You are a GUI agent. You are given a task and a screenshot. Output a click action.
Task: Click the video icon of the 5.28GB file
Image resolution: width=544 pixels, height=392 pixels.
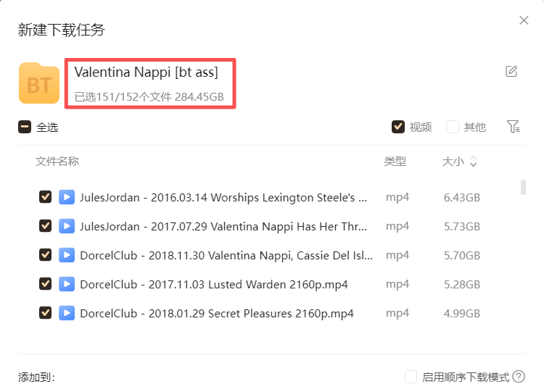(x=67, y=284)
